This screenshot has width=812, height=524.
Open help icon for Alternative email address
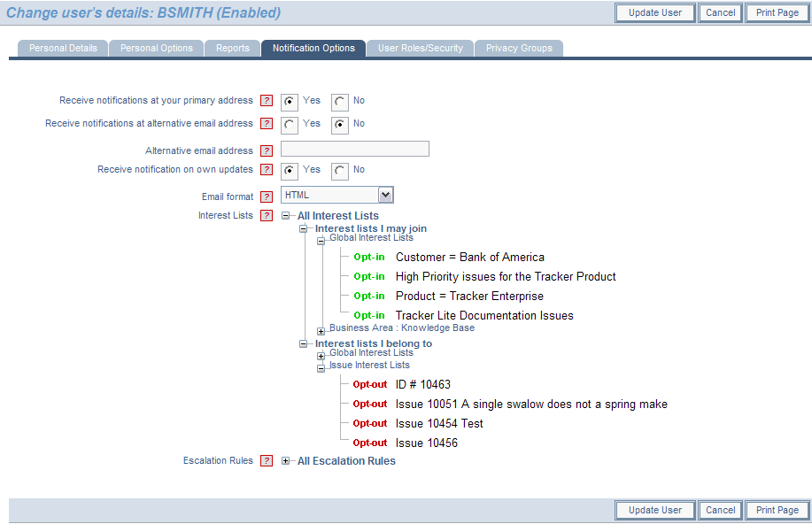(267, 151)
